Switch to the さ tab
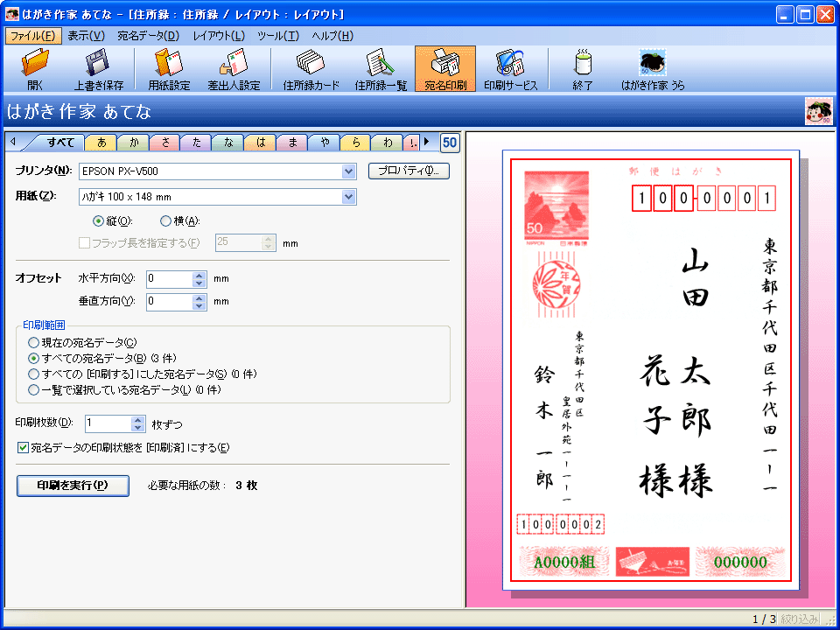The image size is (840, 630). [x=165, y=143]
